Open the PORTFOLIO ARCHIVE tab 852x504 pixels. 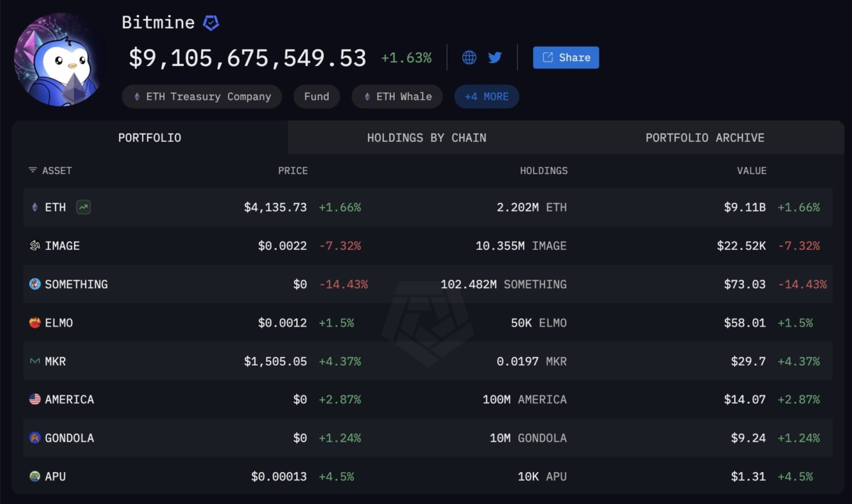(x=705, y=138)
